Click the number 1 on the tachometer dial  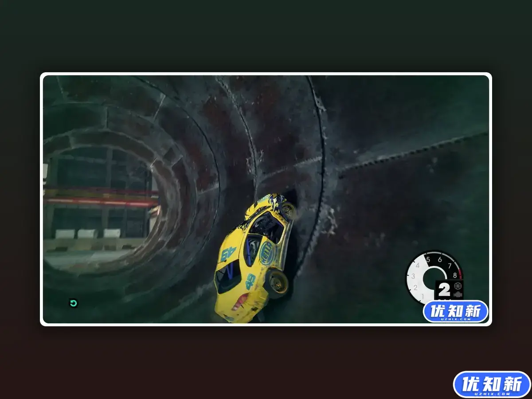click(422, 296)
